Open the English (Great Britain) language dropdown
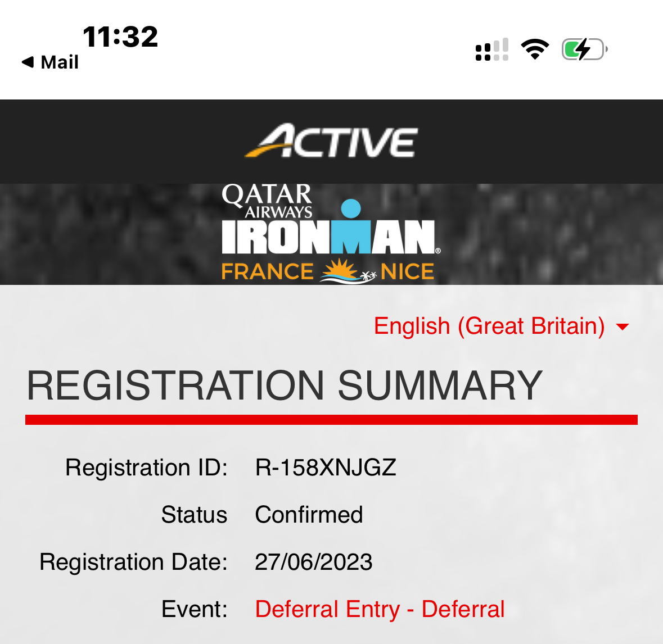Image resolution: width=663 pixels, height=644 pixels. pyautogui.click(x=502, y=326)
